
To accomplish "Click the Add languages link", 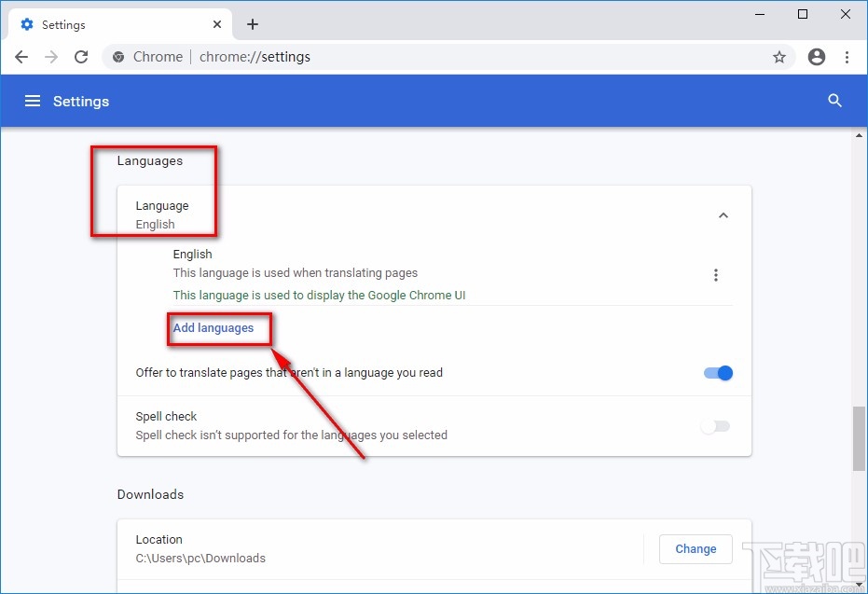I will coord(214,327).
